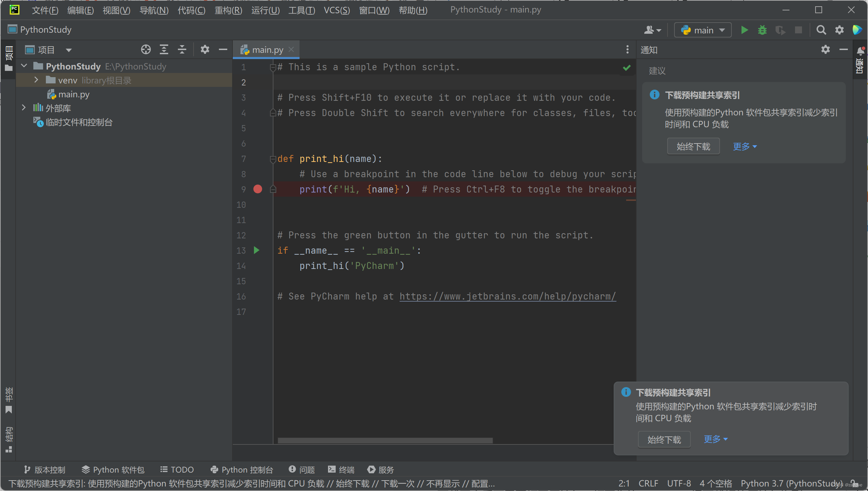Expand all icon in project panel
The image size is (868, 491).
[x=164, y=50]
